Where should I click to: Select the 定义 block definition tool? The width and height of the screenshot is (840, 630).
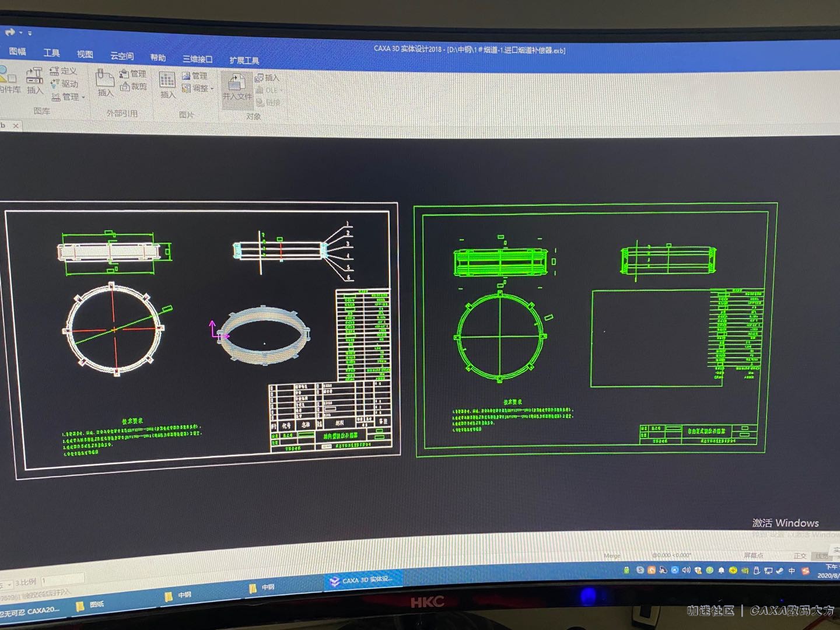click(x=64, y=71)
